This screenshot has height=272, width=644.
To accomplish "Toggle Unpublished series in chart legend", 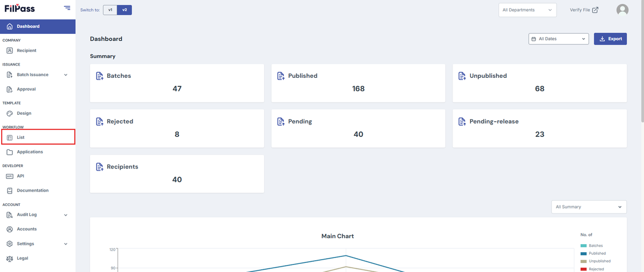I will tap(596, 261).
